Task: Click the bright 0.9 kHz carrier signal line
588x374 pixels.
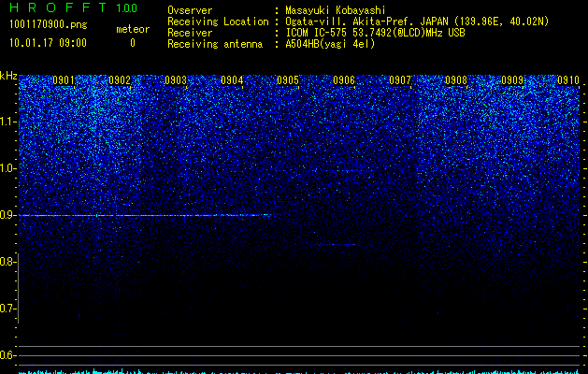Action: [144, 215]
